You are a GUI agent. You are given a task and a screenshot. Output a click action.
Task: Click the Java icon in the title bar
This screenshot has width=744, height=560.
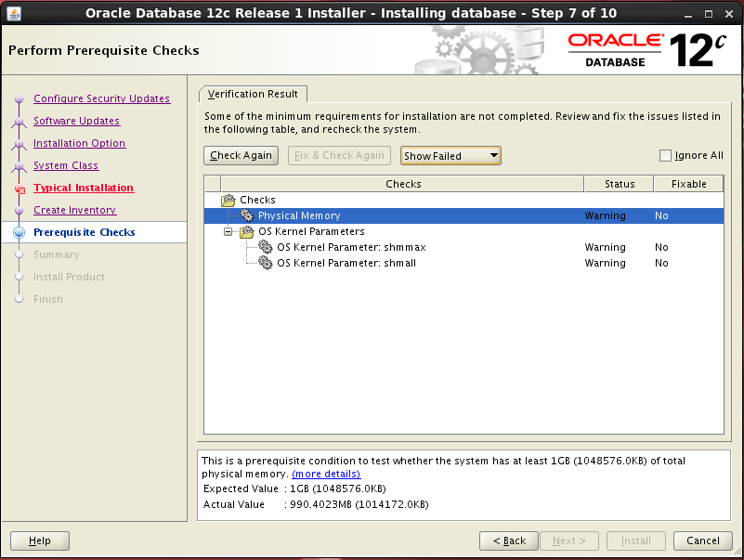14,13
